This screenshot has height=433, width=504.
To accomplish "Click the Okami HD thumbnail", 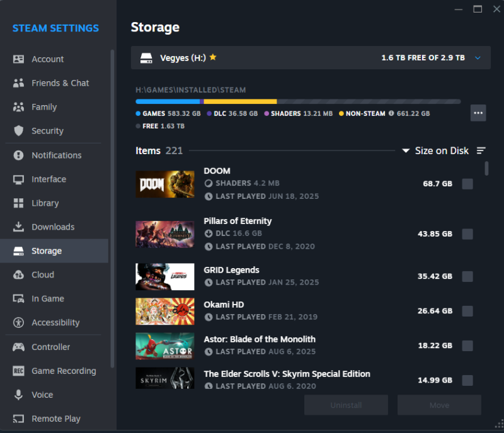I will pos(165,312).
